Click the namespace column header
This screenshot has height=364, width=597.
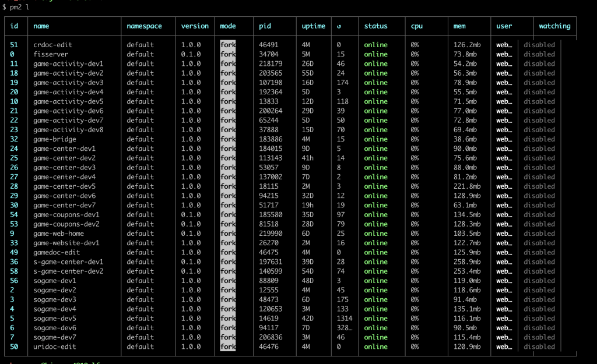click(144, 26)
